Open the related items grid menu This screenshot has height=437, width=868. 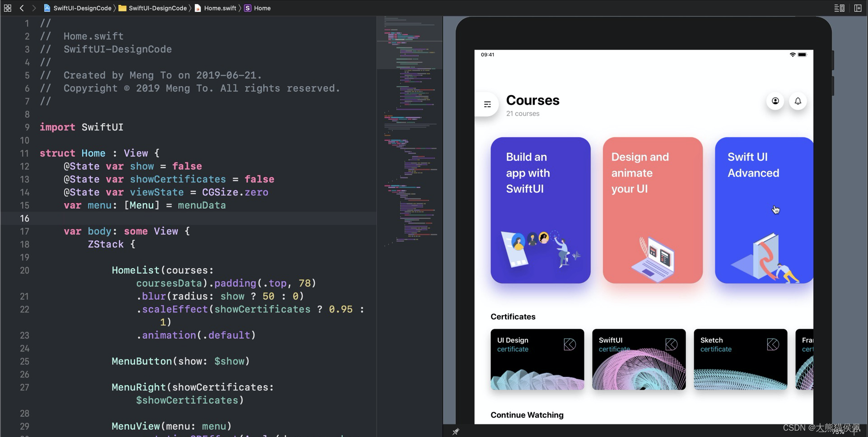7,8
